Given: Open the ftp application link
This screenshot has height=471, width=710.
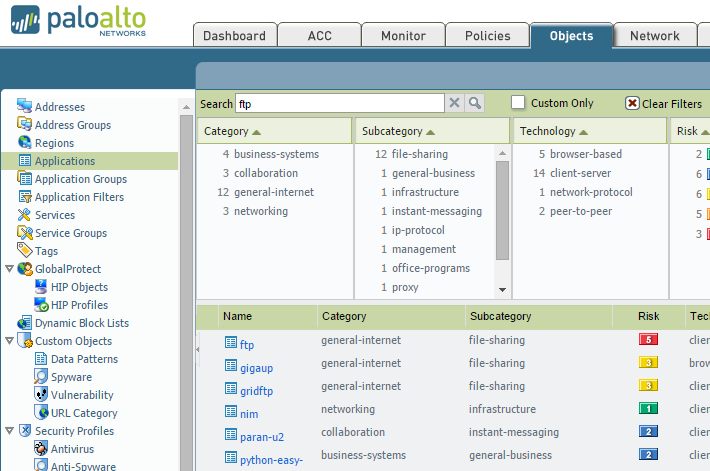Looking at the screenshot, I should pos(247,345).
